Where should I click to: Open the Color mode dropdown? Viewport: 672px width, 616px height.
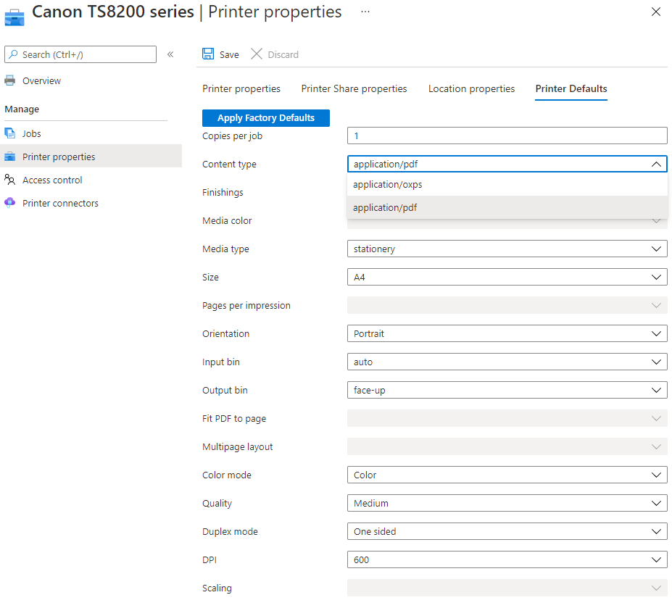pos(507,475)
